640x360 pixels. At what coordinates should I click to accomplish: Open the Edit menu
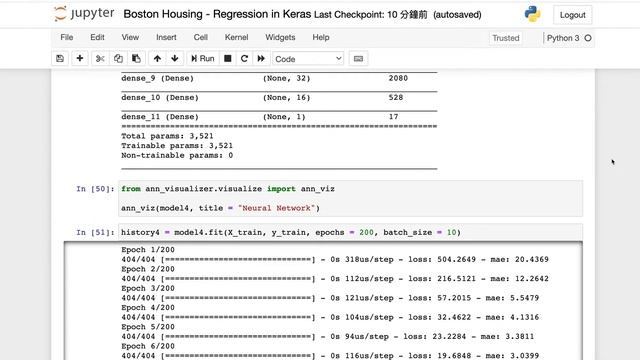point(97,37)
